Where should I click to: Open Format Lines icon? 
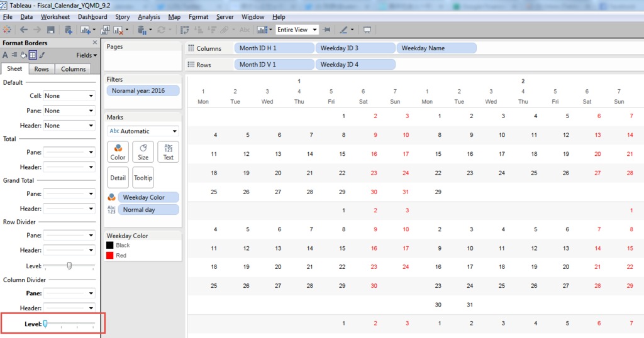point(42,55)
